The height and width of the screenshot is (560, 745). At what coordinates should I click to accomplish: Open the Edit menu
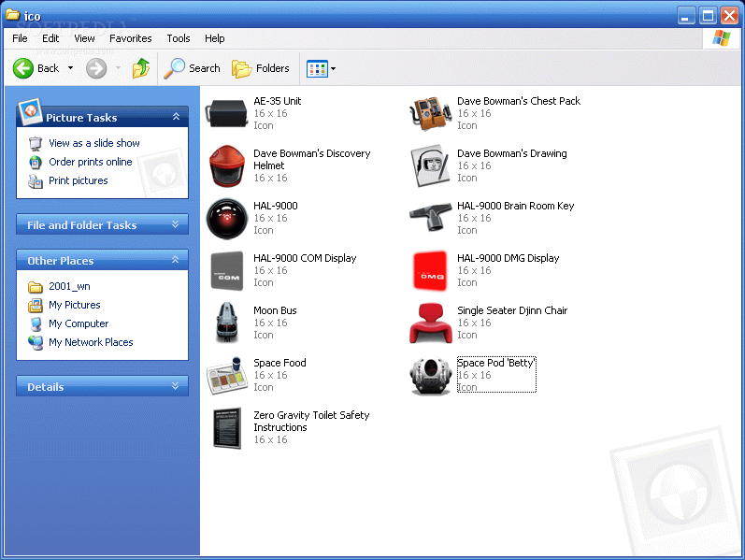tap(50, 38)
